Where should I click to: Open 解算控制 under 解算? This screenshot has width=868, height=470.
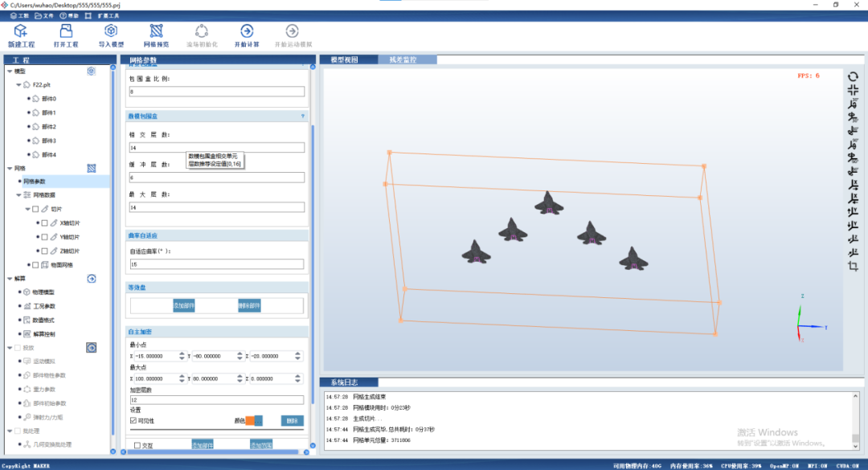tap(43, 334)
